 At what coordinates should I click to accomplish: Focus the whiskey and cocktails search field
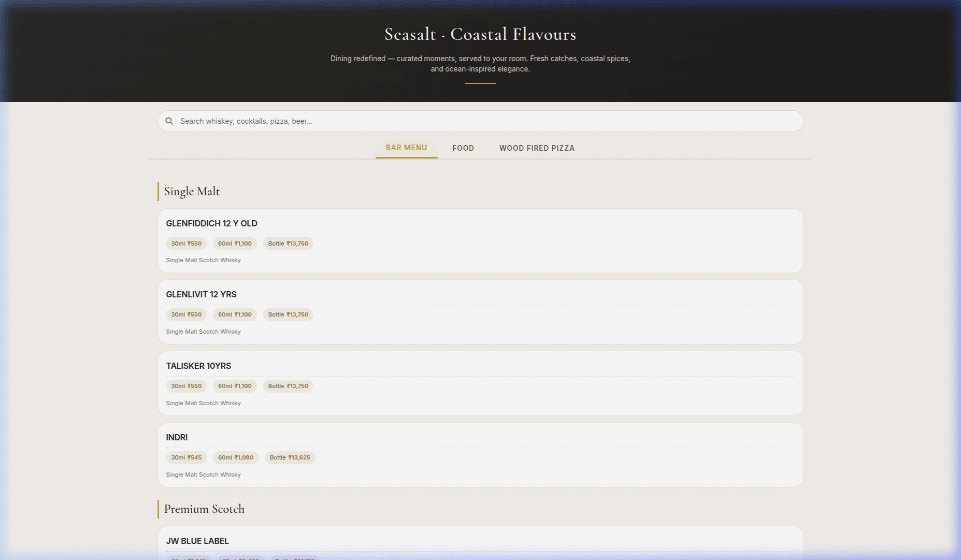(480, 121)
